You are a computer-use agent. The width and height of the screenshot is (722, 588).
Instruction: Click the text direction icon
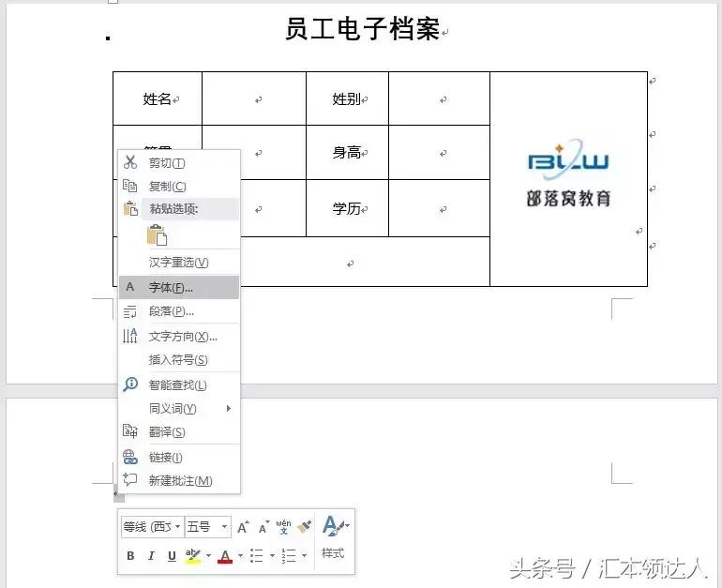(130, 336)
